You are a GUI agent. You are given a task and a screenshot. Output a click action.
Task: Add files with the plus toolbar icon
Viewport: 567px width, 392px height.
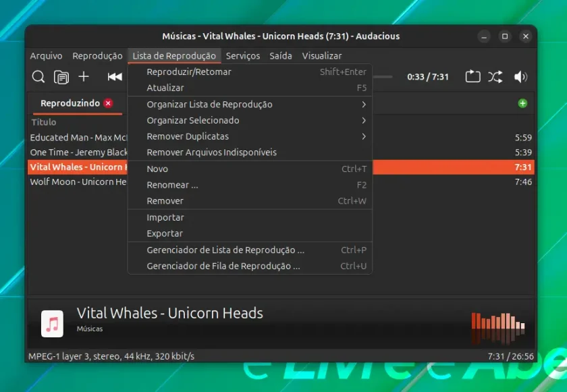pyautogui.click(x=84, y=77)
